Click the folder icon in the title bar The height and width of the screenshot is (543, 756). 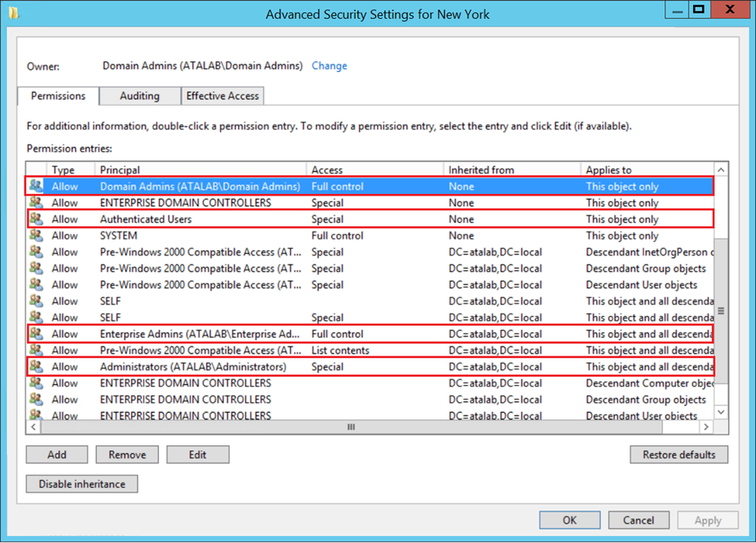[x=14, y=13]
